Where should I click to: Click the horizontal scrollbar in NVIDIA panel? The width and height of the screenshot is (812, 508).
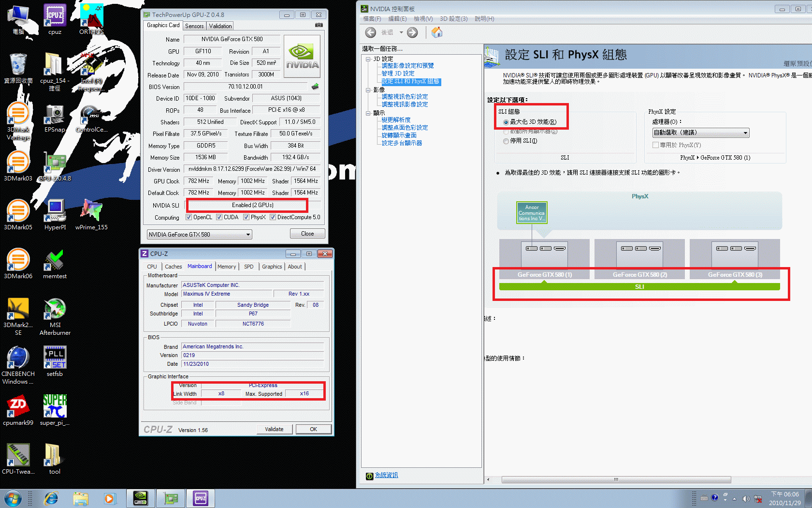pos(616,479)
